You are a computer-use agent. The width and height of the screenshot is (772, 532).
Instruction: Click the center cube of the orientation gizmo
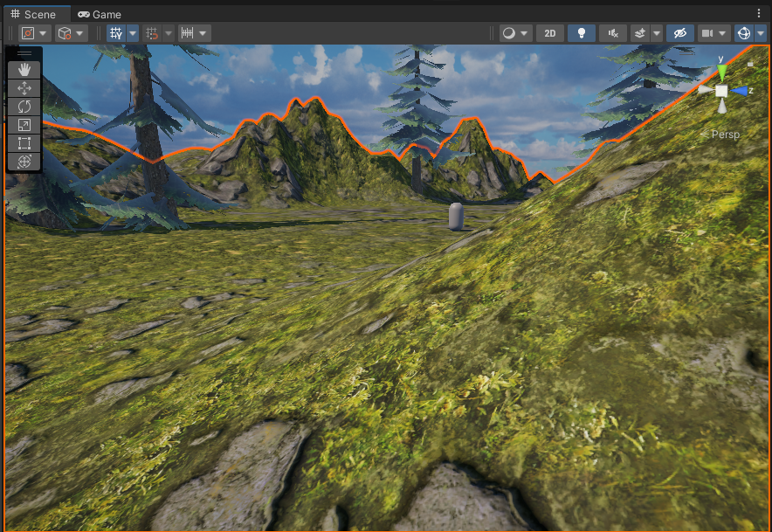pos(721,91)
